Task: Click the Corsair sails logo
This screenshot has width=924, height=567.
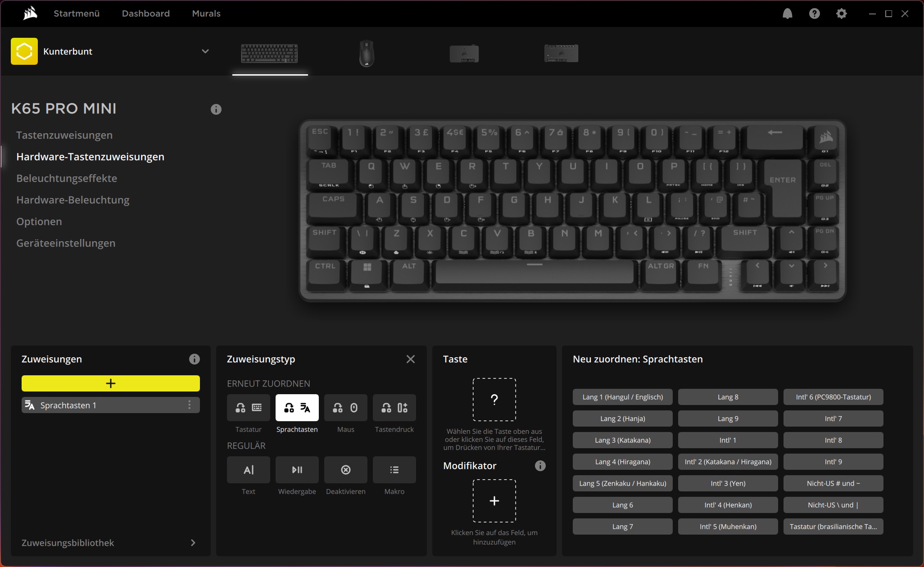Action: pos(30,13)
